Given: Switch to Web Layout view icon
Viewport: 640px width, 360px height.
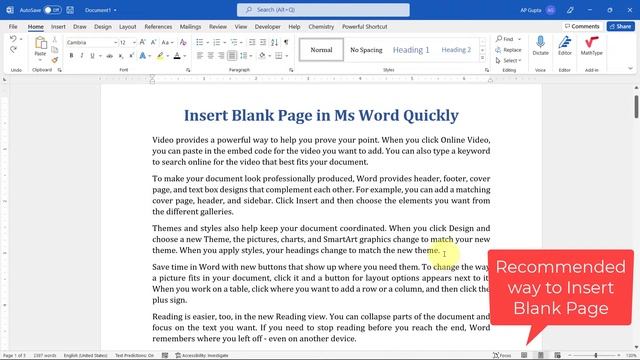Looking at the screenshot, I should [x=557, y=356].
